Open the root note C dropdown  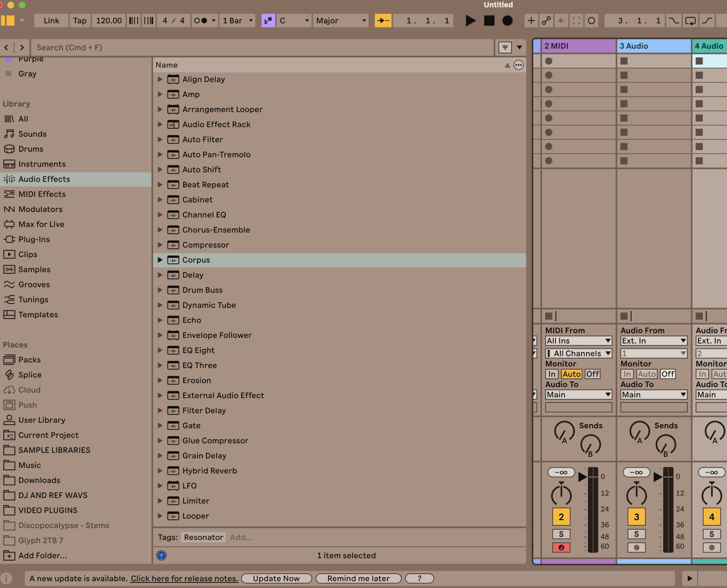pyautogui.click(x=294, y=21)
